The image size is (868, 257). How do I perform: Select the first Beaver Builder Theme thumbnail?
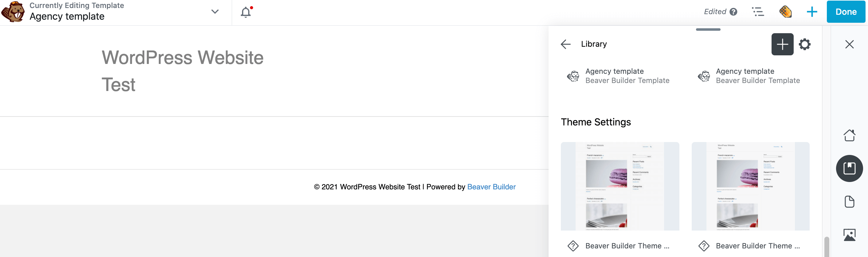pyautogui.click(x=620, y=186)
